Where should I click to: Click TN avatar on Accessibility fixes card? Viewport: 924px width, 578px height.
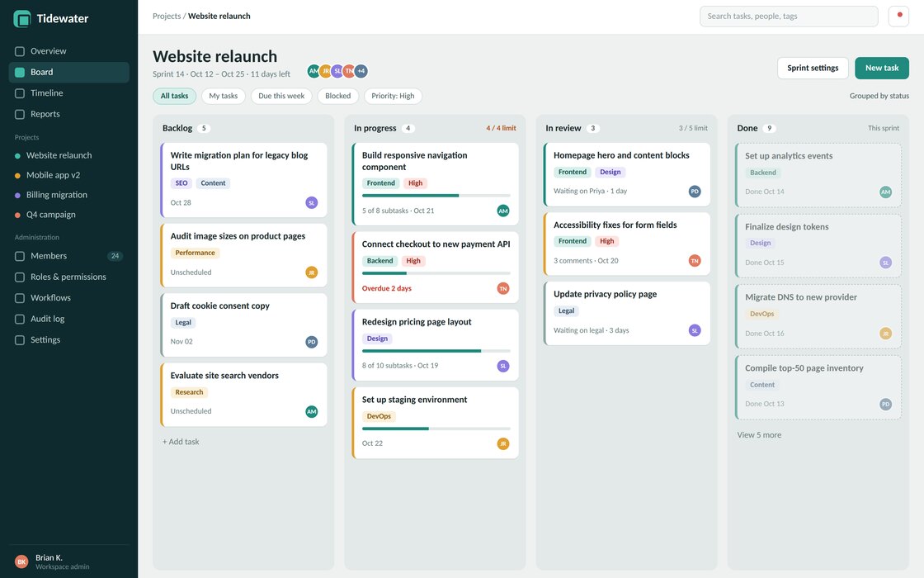[695, 261]
